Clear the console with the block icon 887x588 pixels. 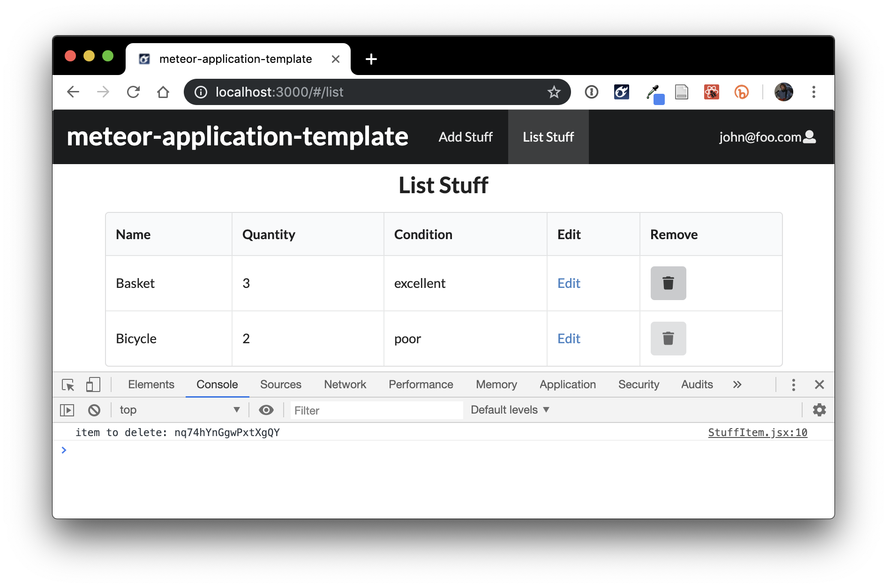tap(94, 410)
